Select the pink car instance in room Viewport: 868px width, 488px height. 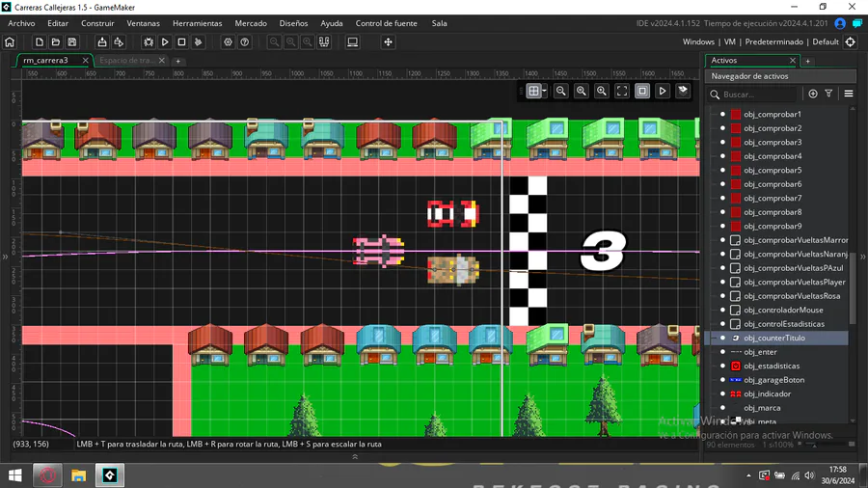379,251
